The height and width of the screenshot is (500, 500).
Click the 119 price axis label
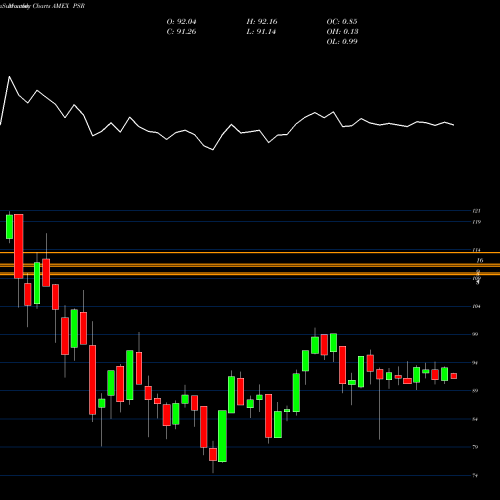tap(476, 222)
